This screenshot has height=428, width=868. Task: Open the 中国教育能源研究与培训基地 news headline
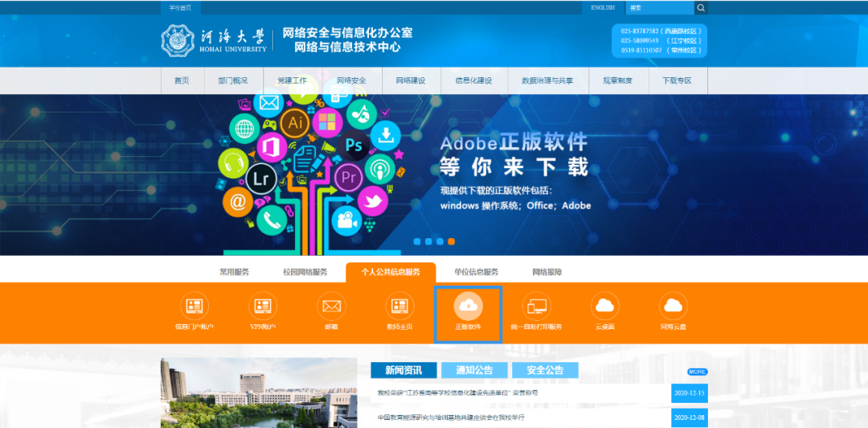click(x=451, y=418)
